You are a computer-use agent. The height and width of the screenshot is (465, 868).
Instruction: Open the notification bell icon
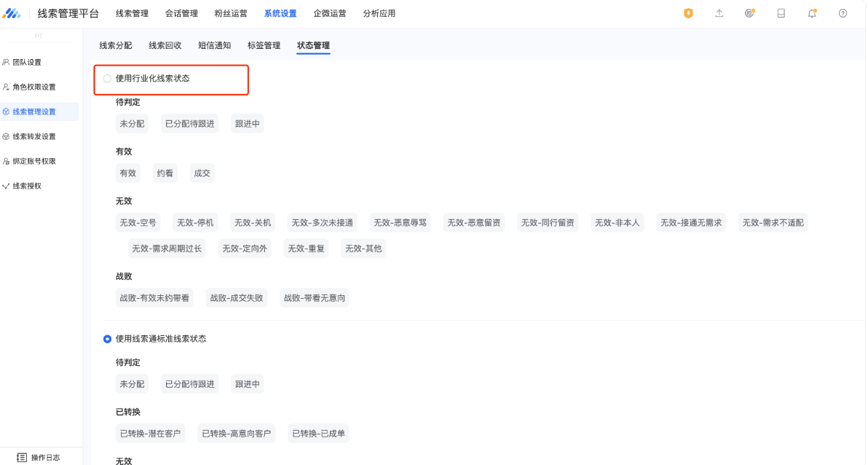pyautogui.click(x=812, y=13)
